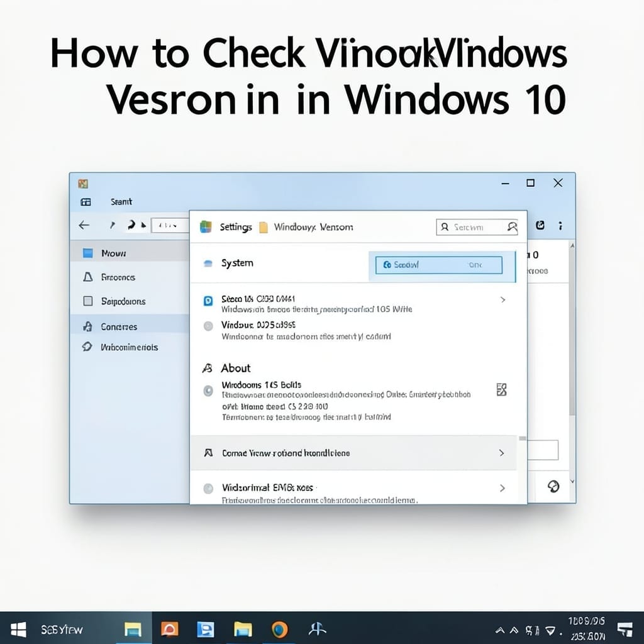Select the second sidebar item with triangle icon
The height and width of the screenshot is (644, 644).
(130, 277)
